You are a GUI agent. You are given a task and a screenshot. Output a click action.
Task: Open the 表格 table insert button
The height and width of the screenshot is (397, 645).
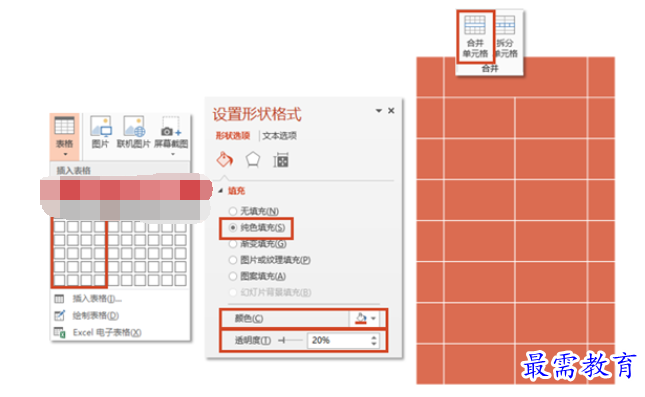(65, 137)
